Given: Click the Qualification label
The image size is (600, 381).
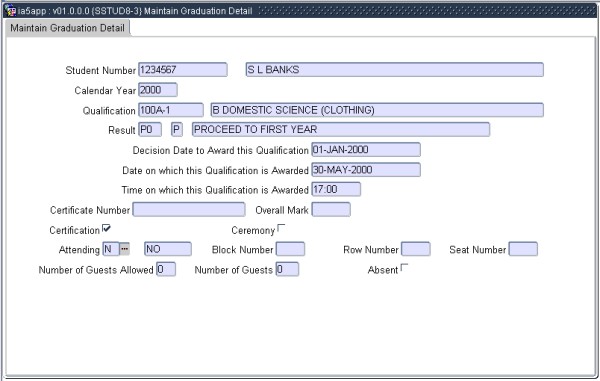Looking at the screenshot, I should [x=109, y=111].
